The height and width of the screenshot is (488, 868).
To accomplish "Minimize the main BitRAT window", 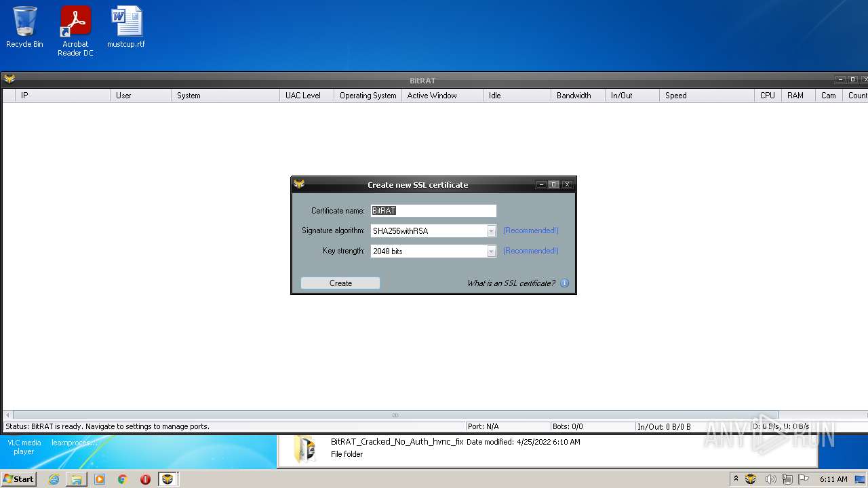I will (840, 79).
